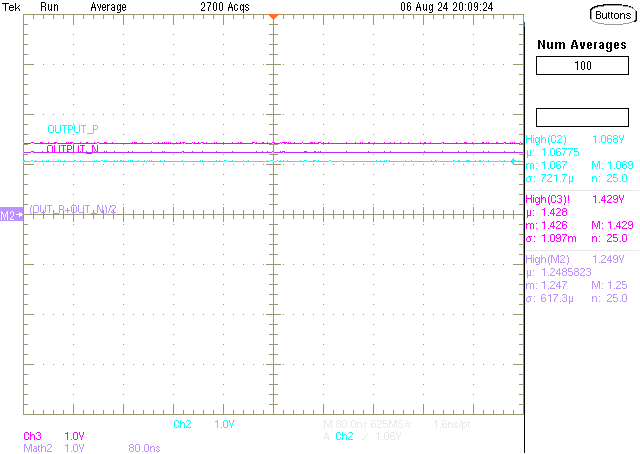
Task: Click the Ch2 vertical scale readout
Action: [204, 424]
